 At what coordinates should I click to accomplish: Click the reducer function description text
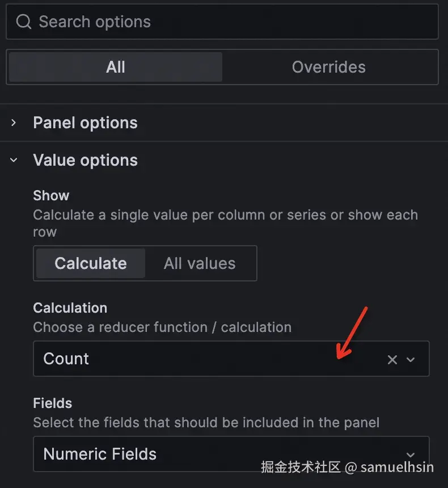click(162, 327)
